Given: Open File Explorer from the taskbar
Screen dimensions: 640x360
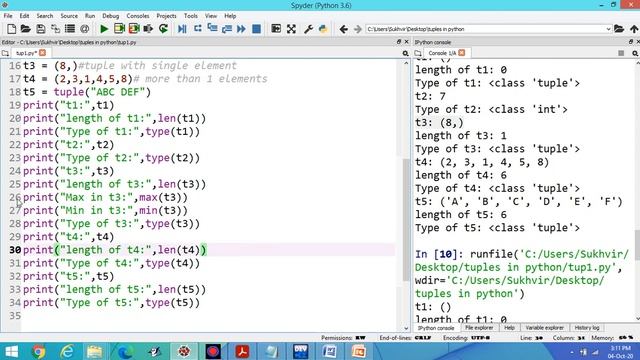Looking at the screenshot, I should pyautogui.click(x=95, y=351).
